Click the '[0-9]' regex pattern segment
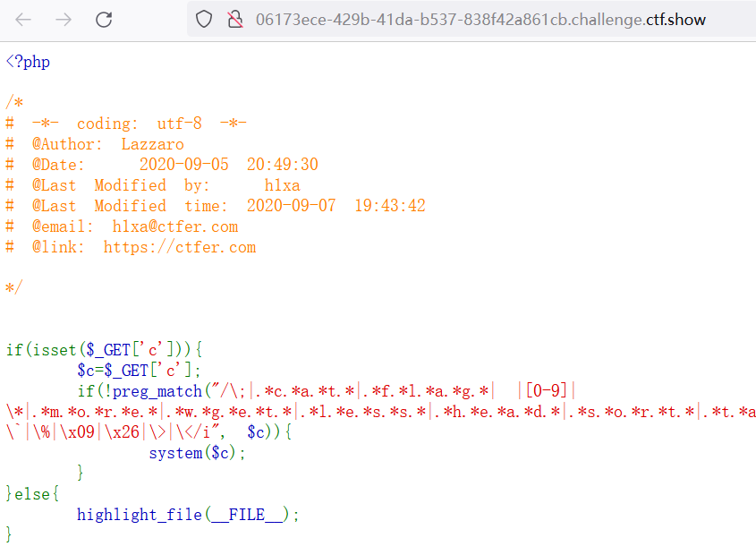756x555 pixels. [x=546, y=390]
